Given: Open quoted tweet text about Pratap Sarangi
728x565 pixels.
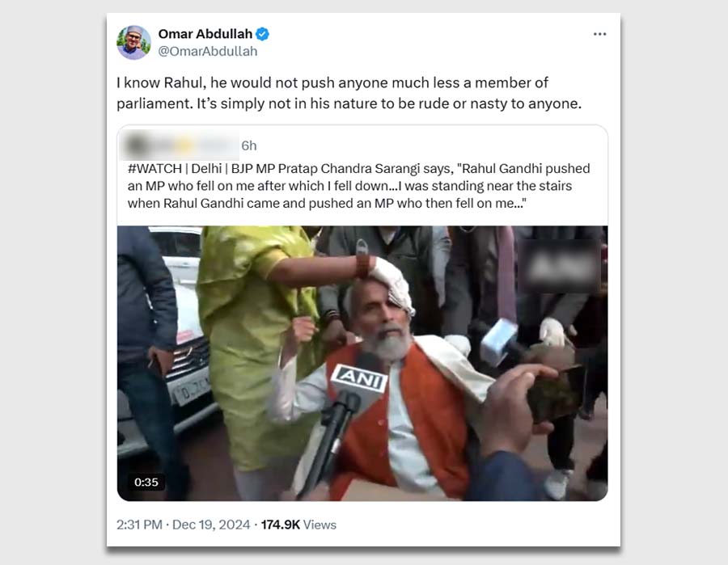Looking at the screenshot, I should pyautogui.click(x=359, y=186).
